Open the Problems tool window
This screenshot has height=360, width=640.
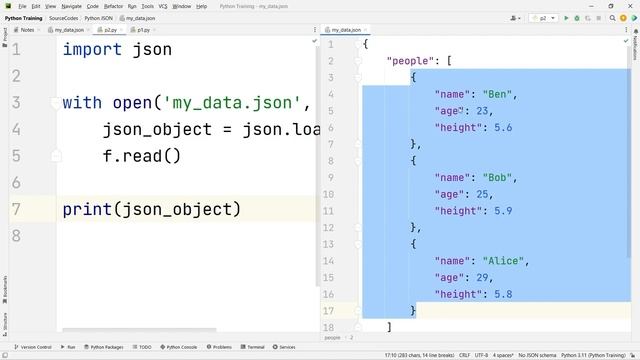(219, 347)
